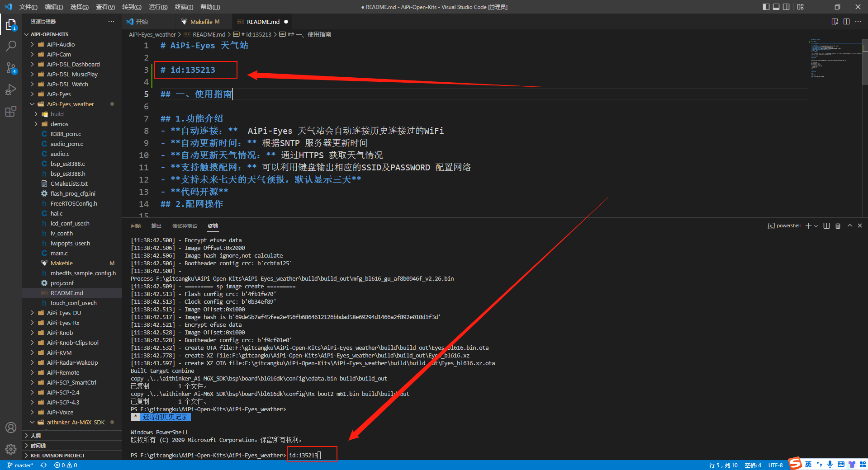Click the editor vertical scrollbar
Viewport: 868px width, 470px height.
[x=865, y=62]
